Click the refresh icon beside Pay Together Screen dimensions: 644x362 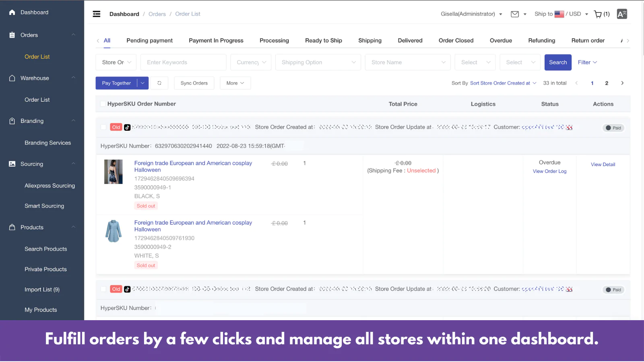(x=159, y=83)
